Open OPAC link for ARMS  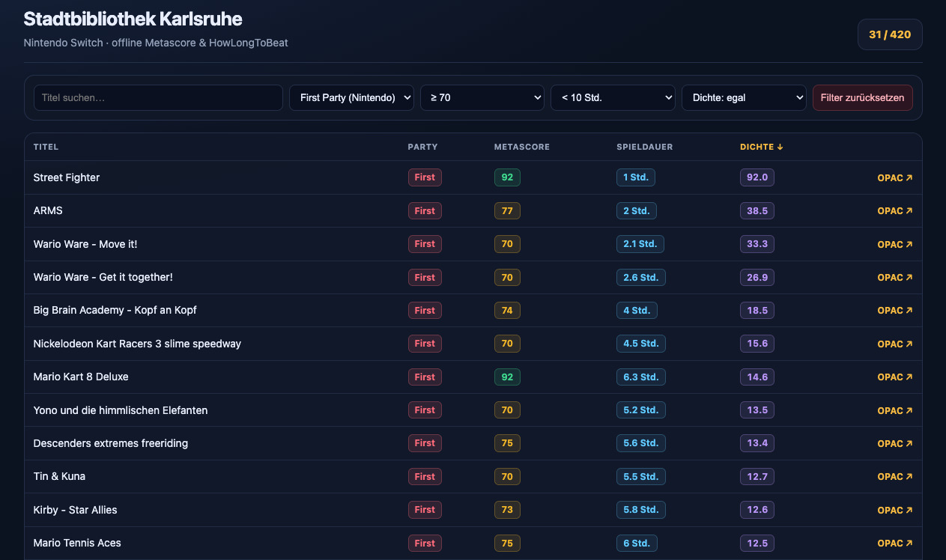tap(895, 211)
